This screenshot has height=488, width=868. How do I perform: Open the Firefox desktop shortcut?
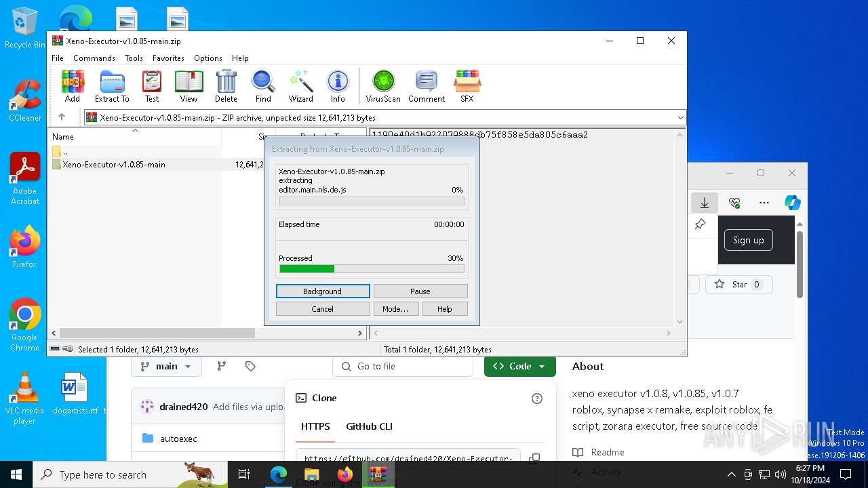(24, 247)
